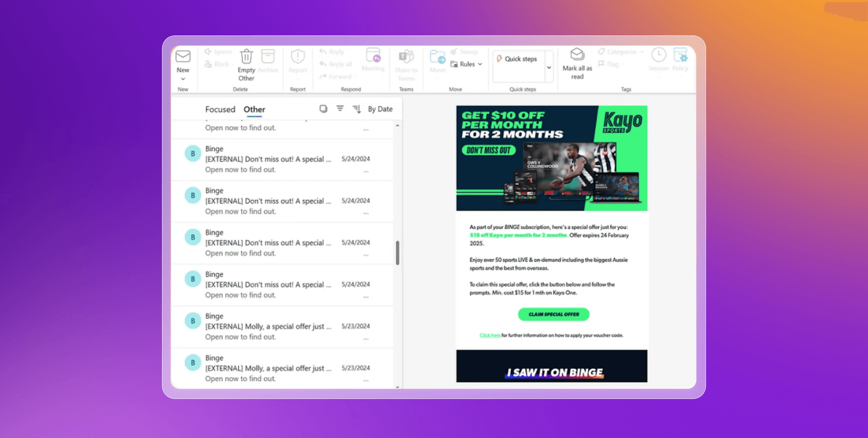Click the Meeting respond icon

click(373, 56)
